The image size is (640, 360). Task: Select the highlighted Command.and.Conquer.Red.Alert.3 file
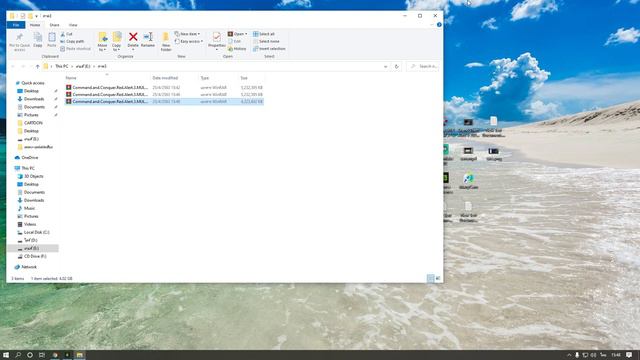coord(164,101)
